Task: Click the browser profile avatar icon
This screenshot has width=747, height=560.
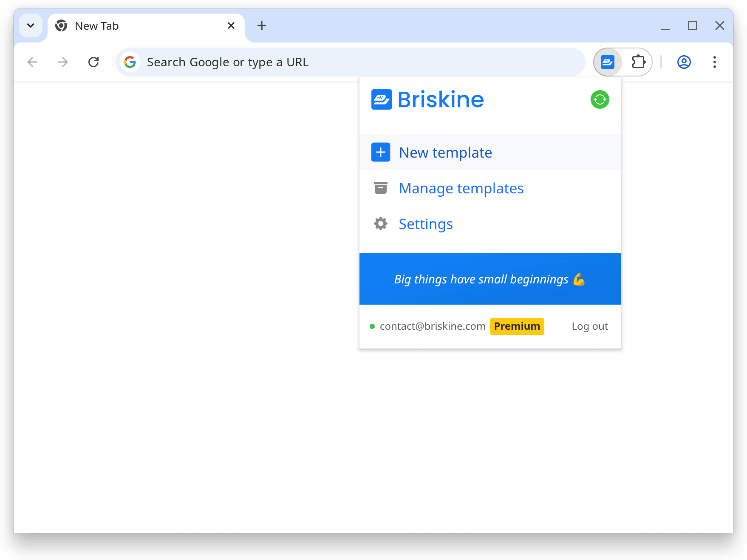Action: click(x=684, y=62)
